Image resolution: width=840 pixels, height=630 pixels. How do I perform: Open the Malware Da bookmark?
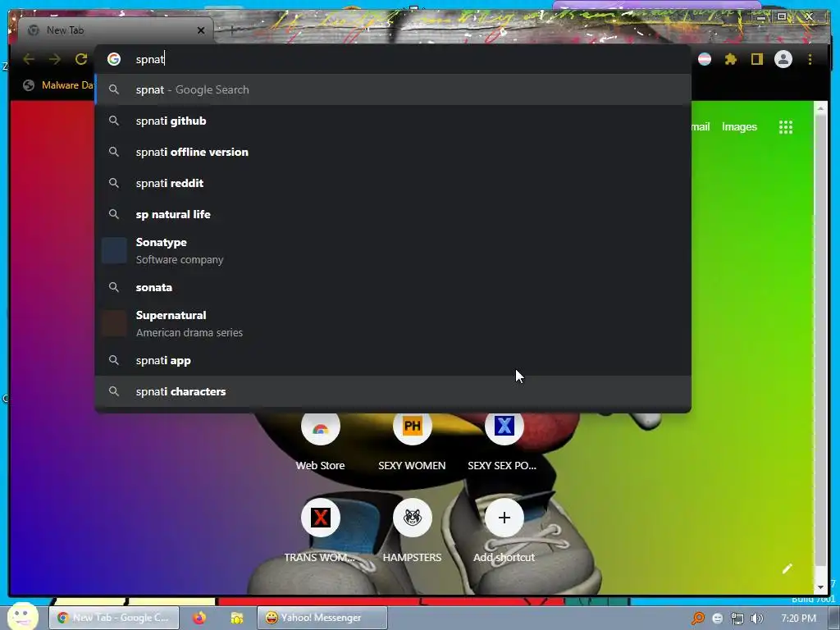(59, 85)
